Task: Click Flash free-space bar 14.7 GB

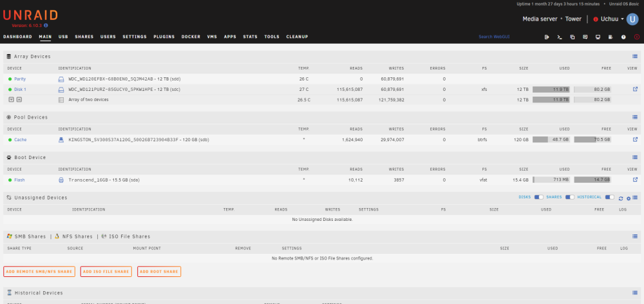Action: click(592, 180)
